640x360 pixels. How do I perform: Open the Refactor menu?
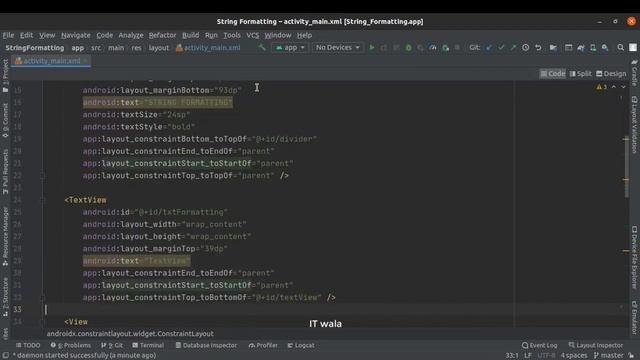162,35
